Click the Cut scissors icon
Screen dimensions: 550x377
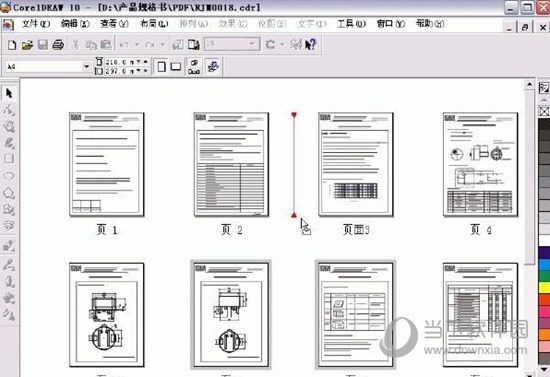point(75,45)
